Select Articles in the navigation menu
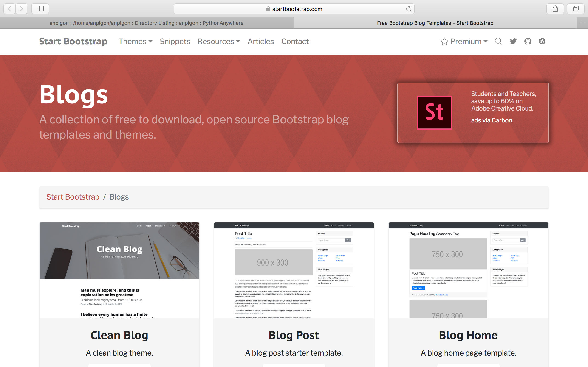The width and height of the screenshot is (588, 367). coord(260,42)
